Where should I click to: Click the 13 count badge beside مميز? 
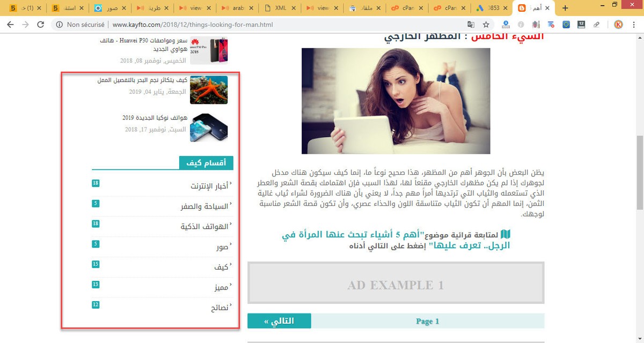[96, 285]
